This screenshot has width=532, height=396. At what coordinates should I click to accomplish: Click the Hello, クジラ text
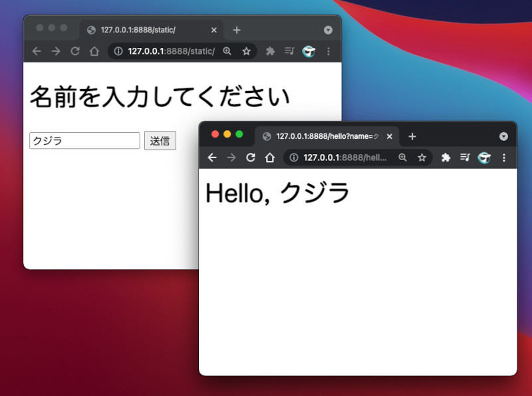(277, 193)
